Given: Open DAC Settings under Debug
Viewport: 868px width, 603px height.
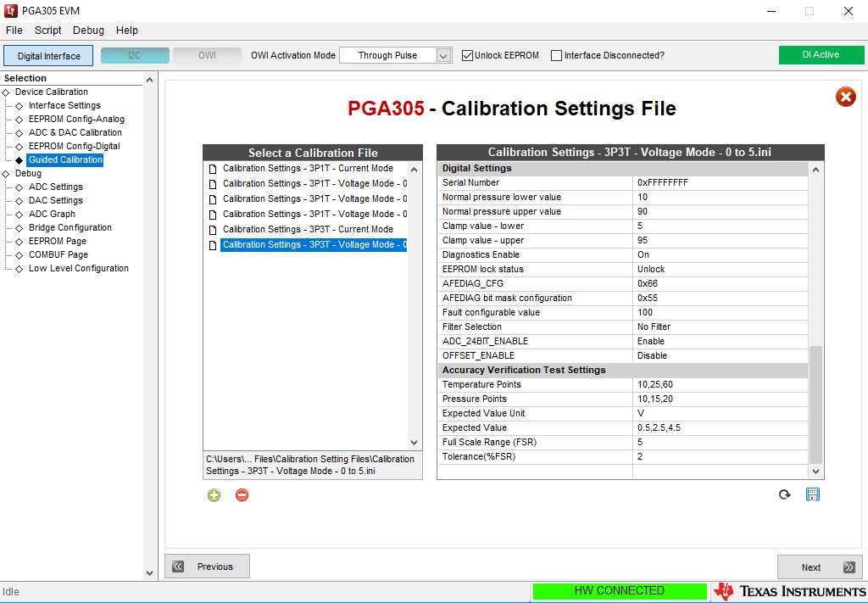Looking at the screenshot, I should click(55, 200).
